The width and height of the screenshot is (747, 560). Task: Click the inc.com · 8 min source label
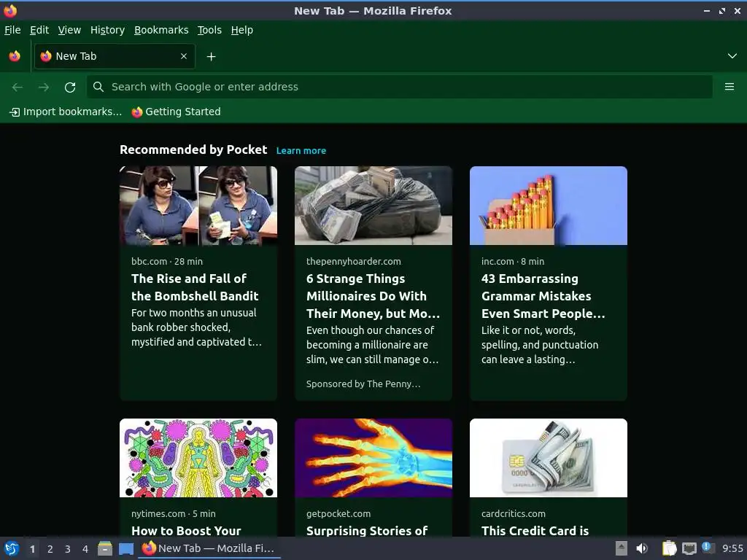513,262
